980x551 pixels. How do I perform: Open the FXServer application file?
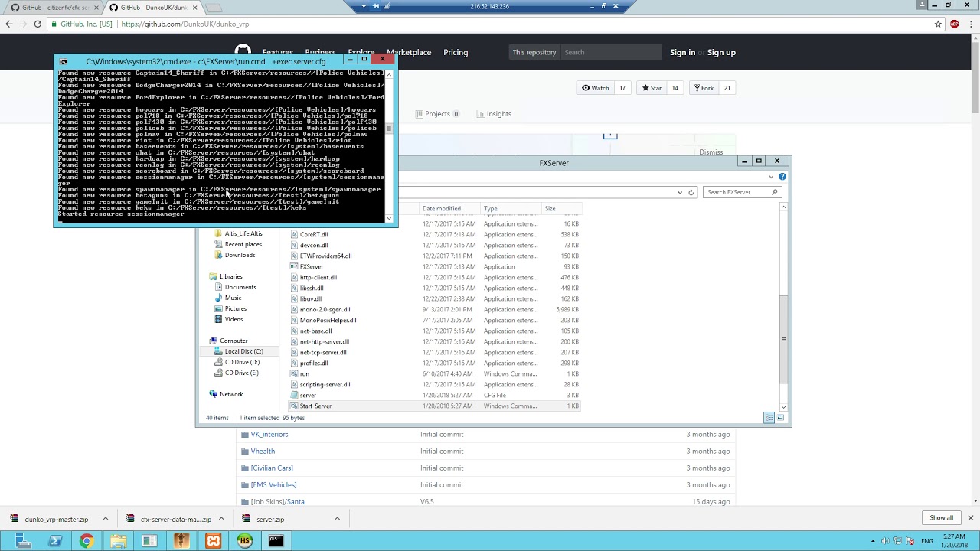pos(312,266)
